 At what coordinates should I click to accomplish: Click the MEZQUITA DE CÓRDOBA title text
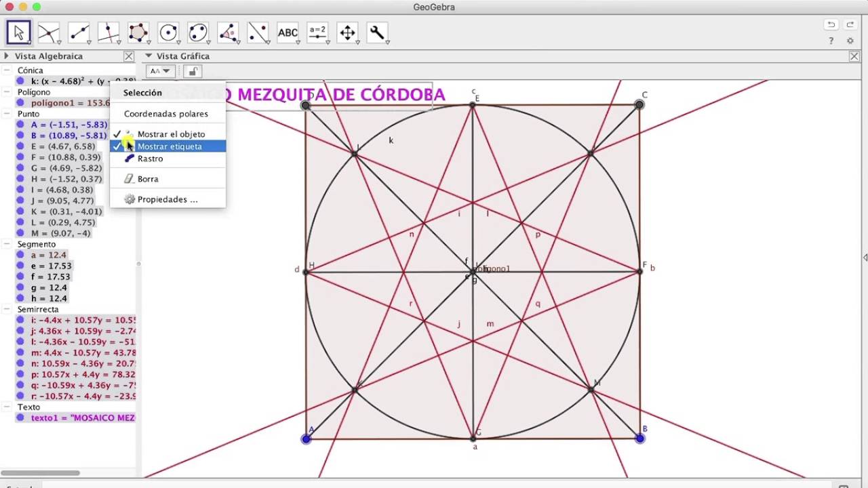click(x=341, y=94)
